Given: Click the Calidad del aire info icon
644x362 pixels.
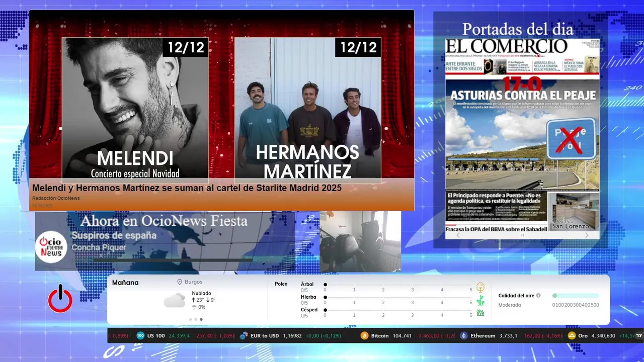Looking at the screenshot, I should [x=538, y=296].
